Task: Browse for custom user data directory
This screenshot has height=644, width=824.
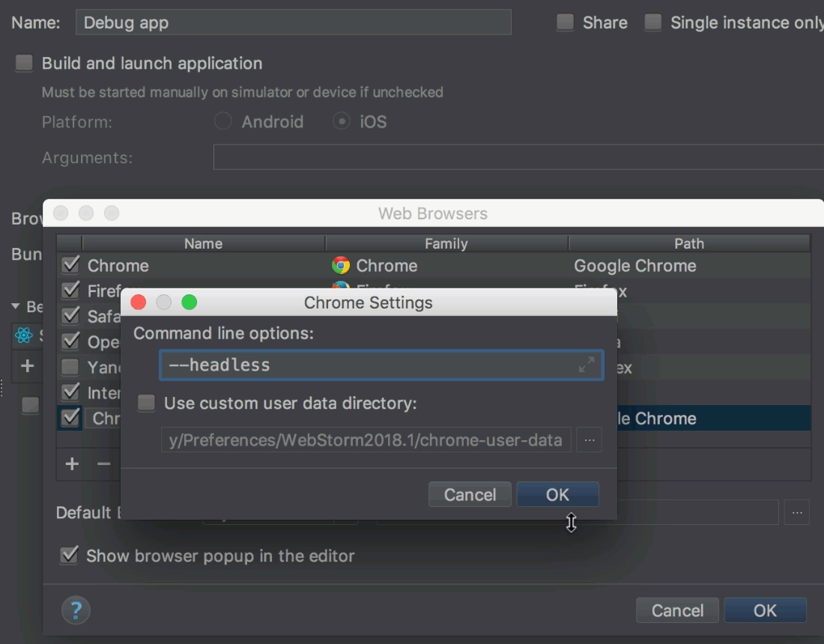Action: tap(589, 440)
